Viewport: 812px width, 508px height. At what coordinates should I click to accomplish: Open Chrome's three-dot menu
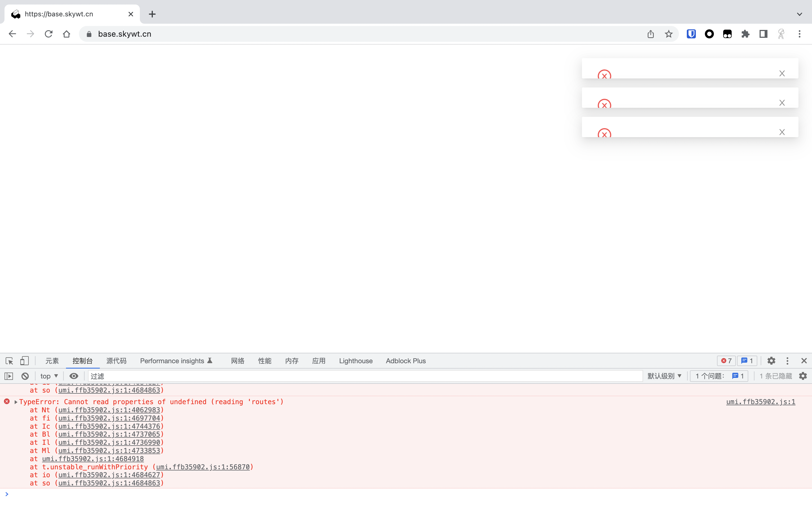pos(800,34)
